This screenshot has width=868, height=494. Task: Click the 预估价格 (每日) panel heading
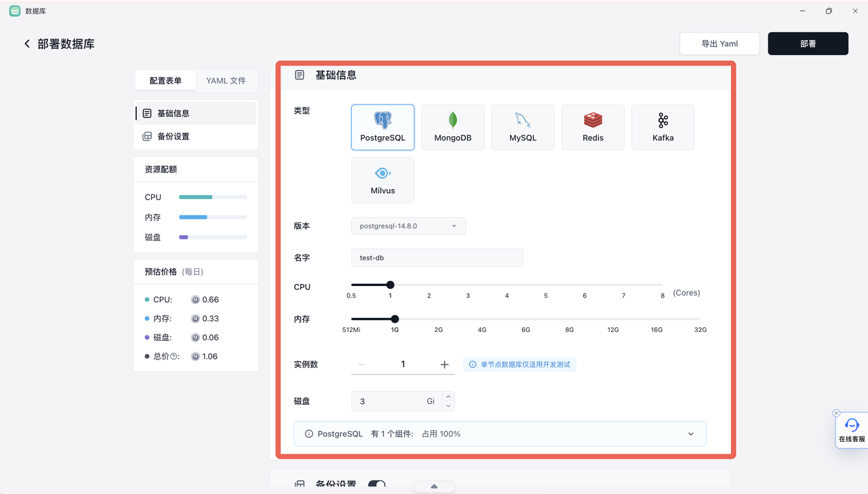tap(174, 272)
